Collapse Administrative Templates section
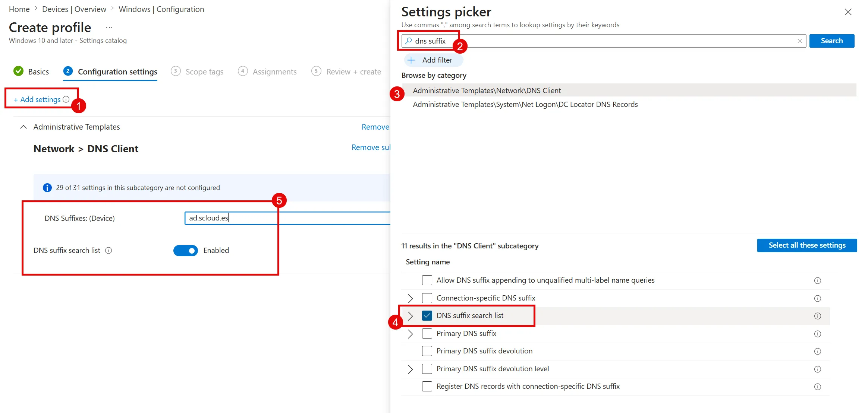This screenshot has height=413, width=868. pyautogui.click(x=23, y=127)
